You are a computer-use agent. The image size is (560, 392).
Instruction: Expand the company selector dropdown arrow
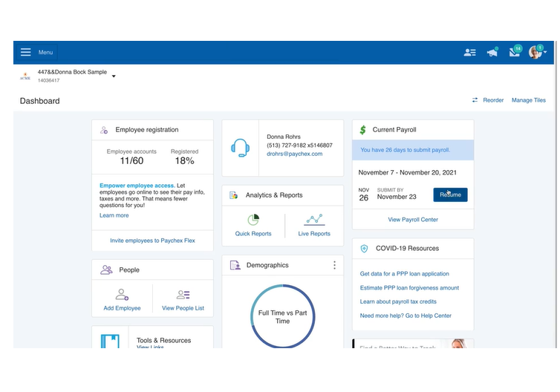pyautogui.click(x=114, y=76)
